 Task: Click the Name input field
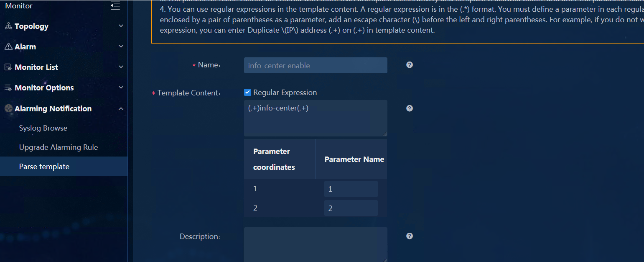pyautogui.click(x=316, y=65)
